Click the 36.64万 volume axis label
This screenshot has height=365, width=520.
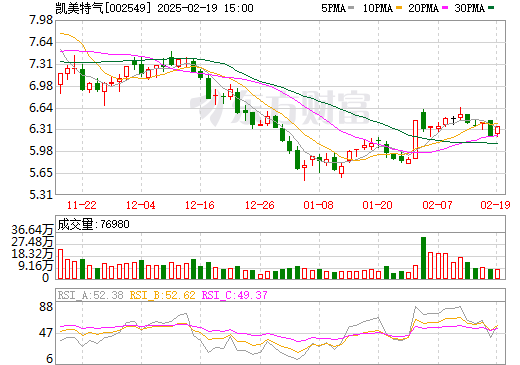[32, 230]
